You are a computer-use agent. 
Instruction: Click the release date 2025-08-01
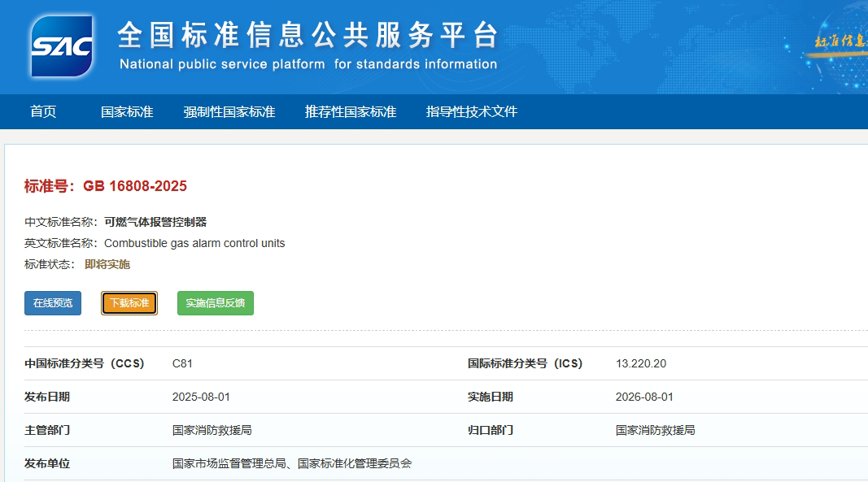(x=201, y=397)
